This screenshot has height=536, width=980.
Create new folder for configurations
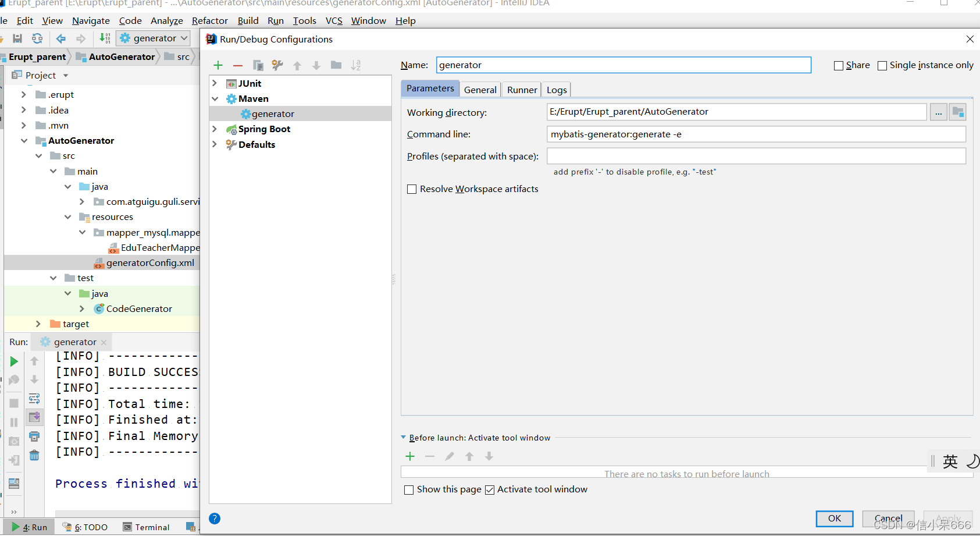(336, 65)
